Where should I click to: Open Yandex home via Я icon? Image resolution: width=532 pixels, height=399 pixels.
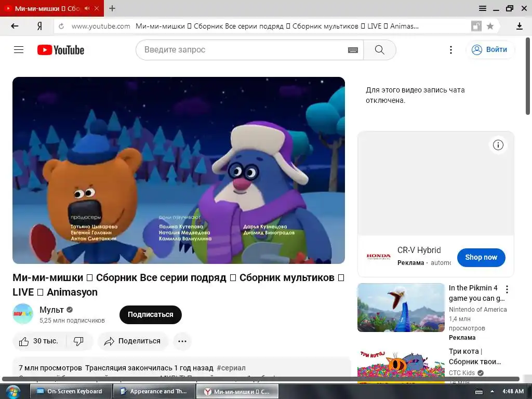39,26
